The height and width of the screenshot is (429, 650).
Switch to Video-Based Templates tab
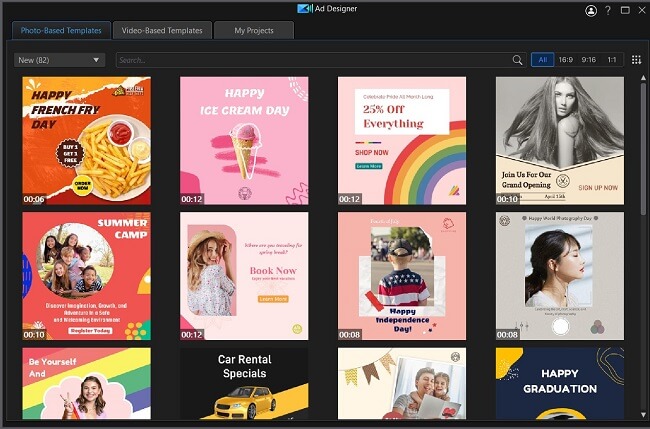coord(162,30)
